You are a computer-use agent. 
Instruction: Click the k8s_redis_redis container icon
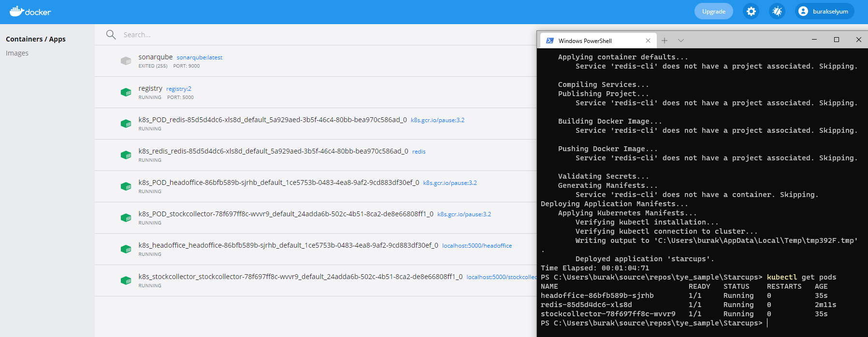[x=126, y=155]
